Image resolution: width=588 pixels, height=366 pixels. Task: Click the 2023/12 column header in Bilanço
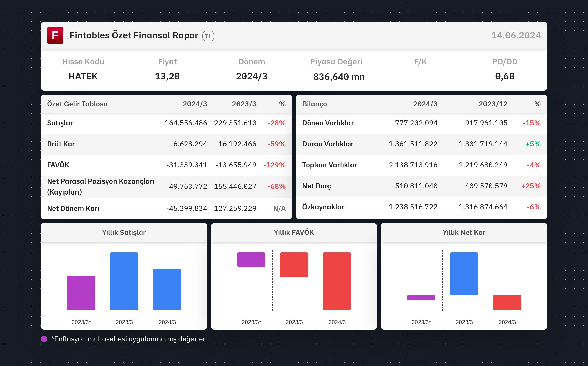pyautogui.click(x=493, y=104)
